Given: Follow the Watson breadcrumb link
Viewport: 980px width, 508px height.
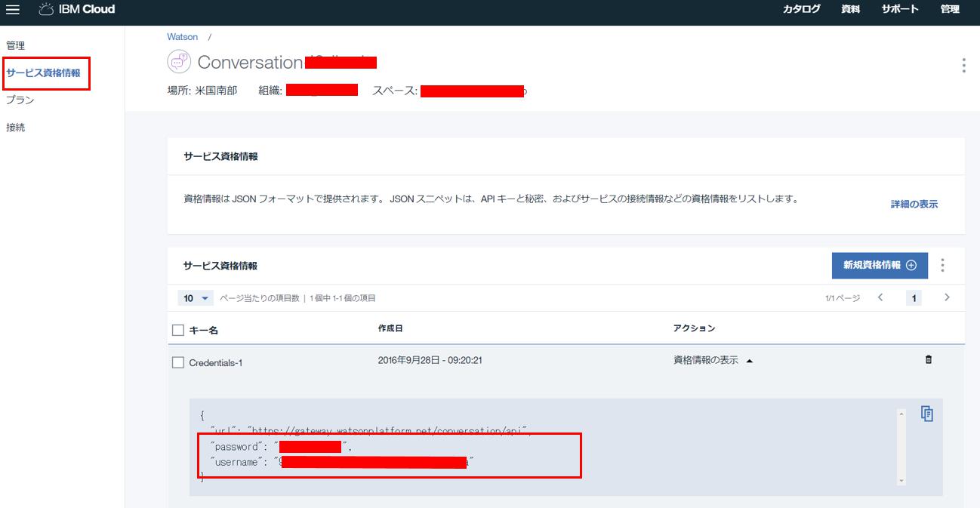Looking at the screenshot, I should click(181, 36).
